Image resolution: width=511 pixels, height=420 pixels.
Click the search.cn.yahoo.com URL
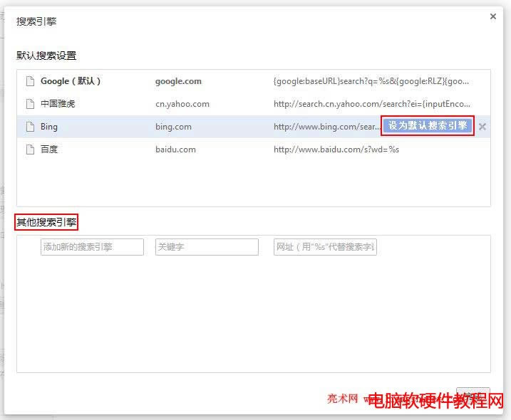tap(372, 104)
